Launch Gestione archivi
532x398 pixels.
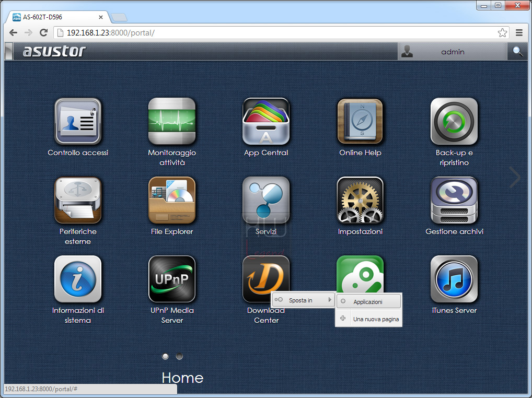pyautogui.click(x=454, y=200)
